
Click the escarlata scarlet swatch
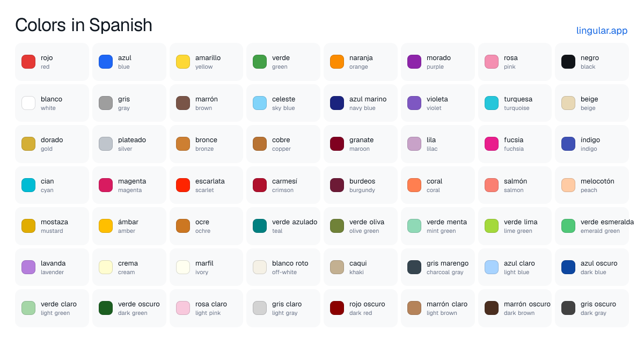pos(183,185)
